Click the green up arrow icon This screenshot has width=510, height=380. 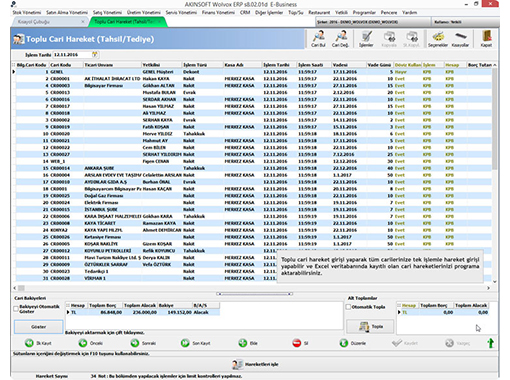tap(490, 343)
